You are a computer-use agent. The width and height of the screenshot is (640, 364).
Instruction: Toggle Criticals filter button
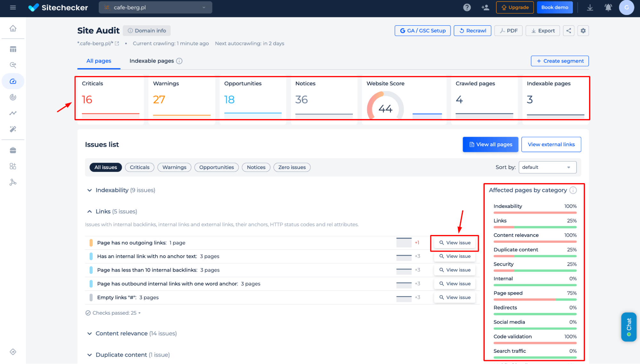point(139,167)
